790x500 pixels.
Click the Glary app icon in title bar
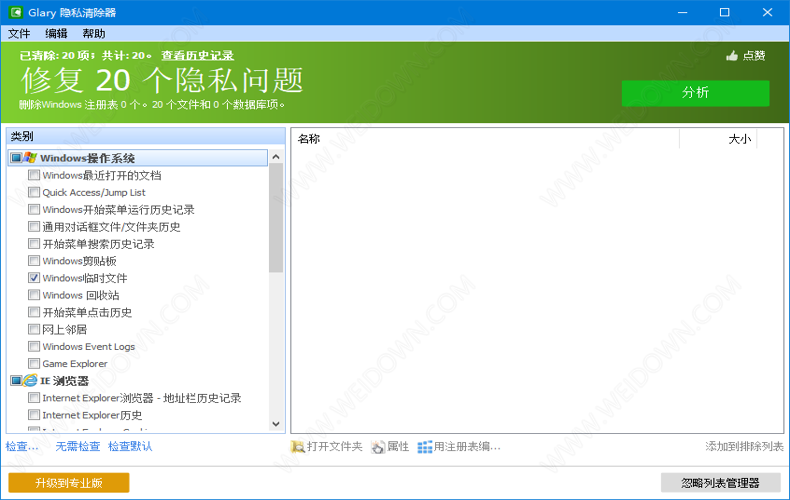click(x=16, y=12)
